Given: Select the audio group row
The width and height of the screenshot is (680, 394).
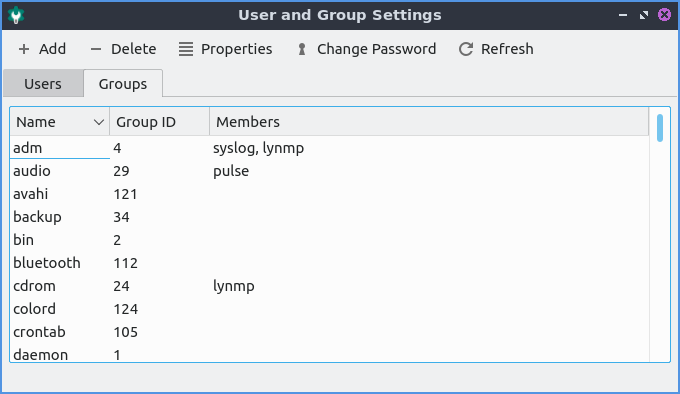Looking at the screenshot, I should (x=330, y=171).
